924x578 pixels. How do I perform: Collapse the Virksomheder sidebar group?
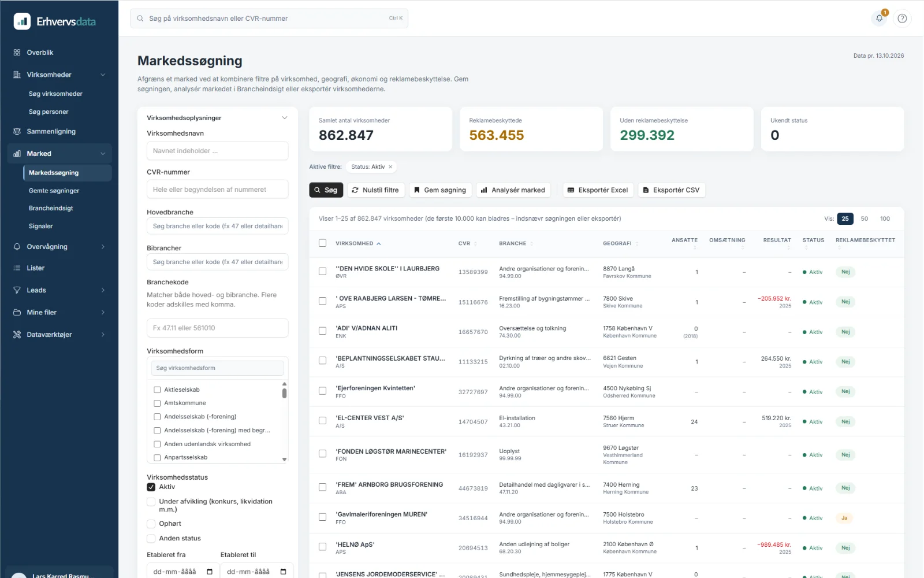coord(103,75)
